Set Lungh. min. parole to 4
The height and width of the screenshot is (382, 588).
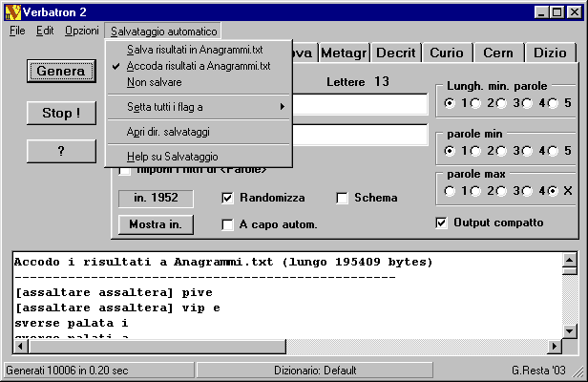click(527, 103)
